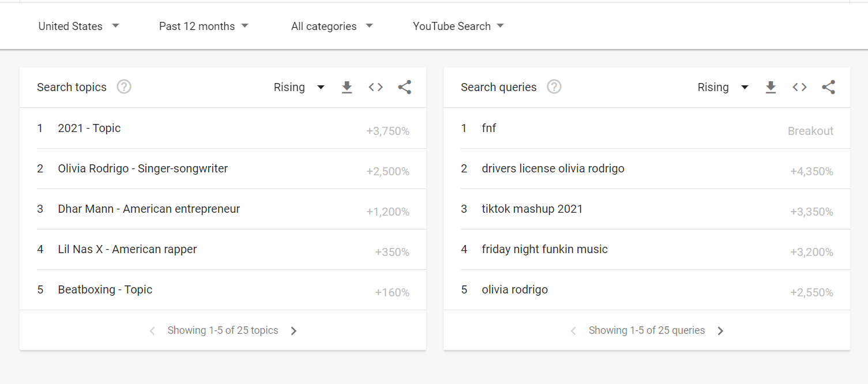Download the Search queries data as CSV
Viewport: 868px width, 384px height.
tap(771, 87)
